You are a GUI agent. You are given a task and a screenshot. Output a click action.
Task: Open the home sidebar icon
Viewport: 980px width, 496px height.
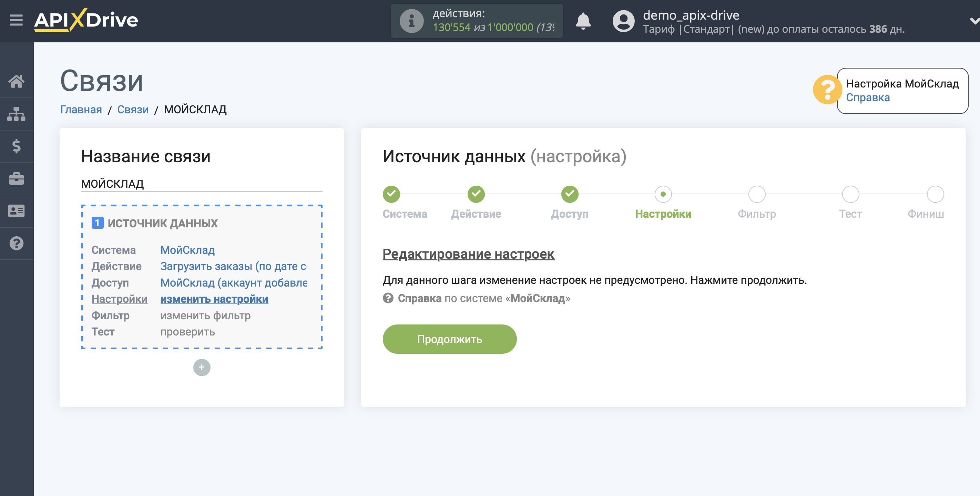pos(16,81)
